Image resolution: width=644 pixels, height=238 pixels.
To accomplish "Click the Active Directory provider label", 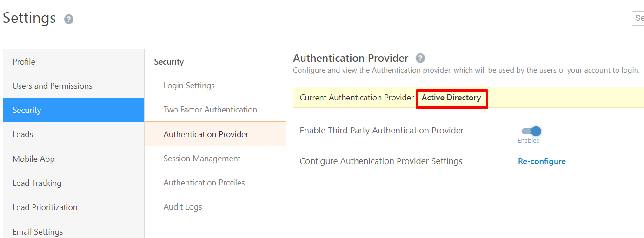I will 451,98.
